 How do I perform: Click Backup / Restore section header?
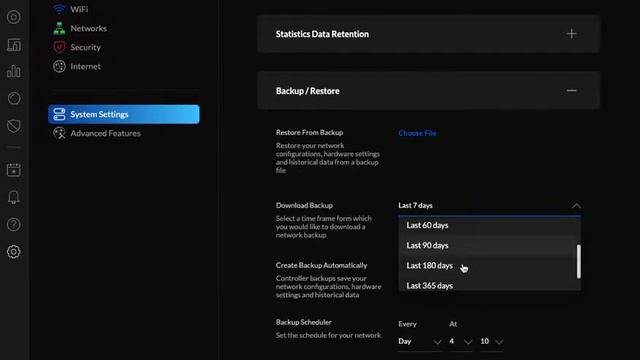[429, 91]
